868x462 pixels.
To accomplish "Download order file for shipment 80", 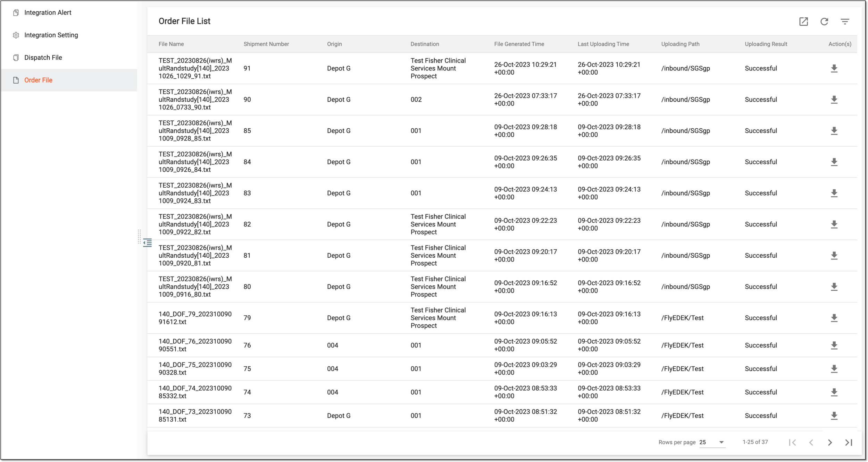I will point(834,287).
